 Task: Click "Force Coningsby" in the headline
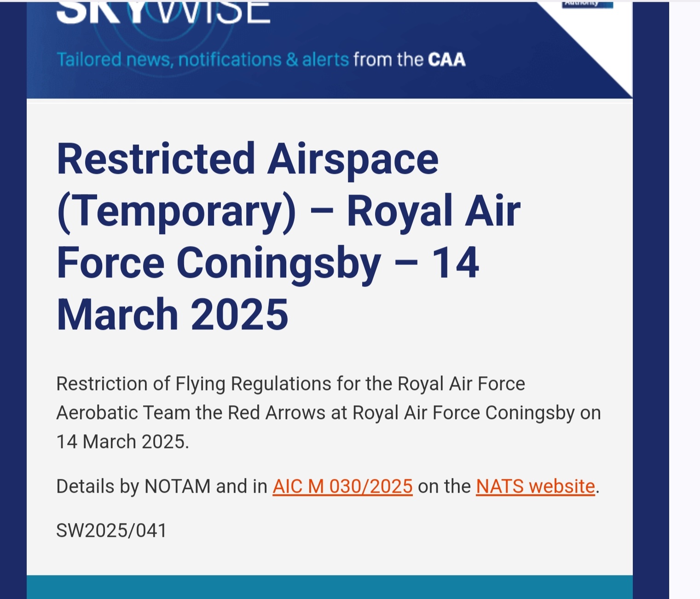tap(219, 263)
